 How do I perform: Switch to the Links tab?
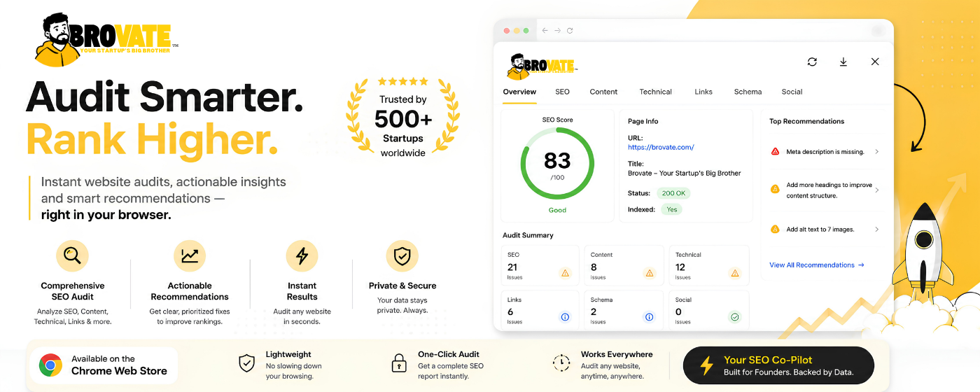pos(703,92)
